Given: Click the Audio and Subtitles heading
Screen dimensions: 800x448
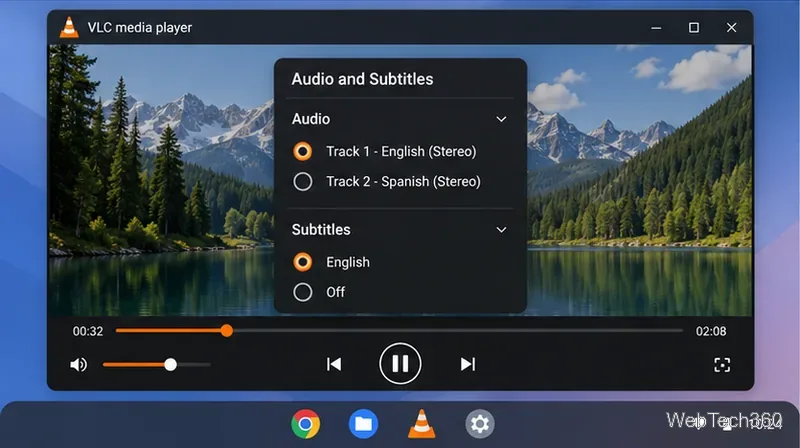Looking at the screenshot, I should tap(362, 79).
